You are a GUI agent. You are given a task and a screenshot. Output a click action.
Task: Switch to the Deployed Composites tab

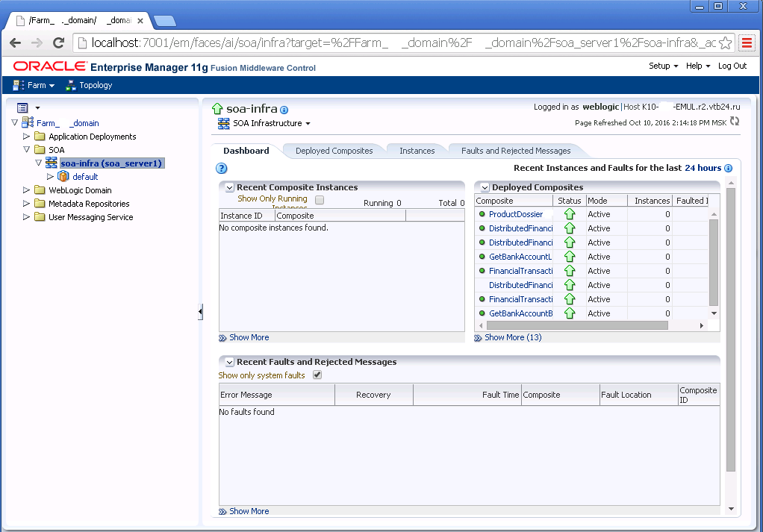coord(334,150)
